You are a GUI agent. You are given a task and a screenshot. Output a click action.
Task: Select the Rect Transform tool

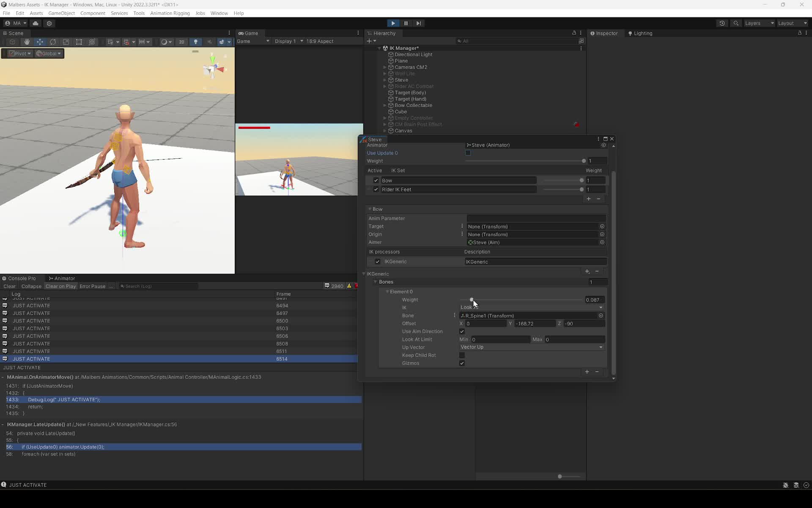79,42
